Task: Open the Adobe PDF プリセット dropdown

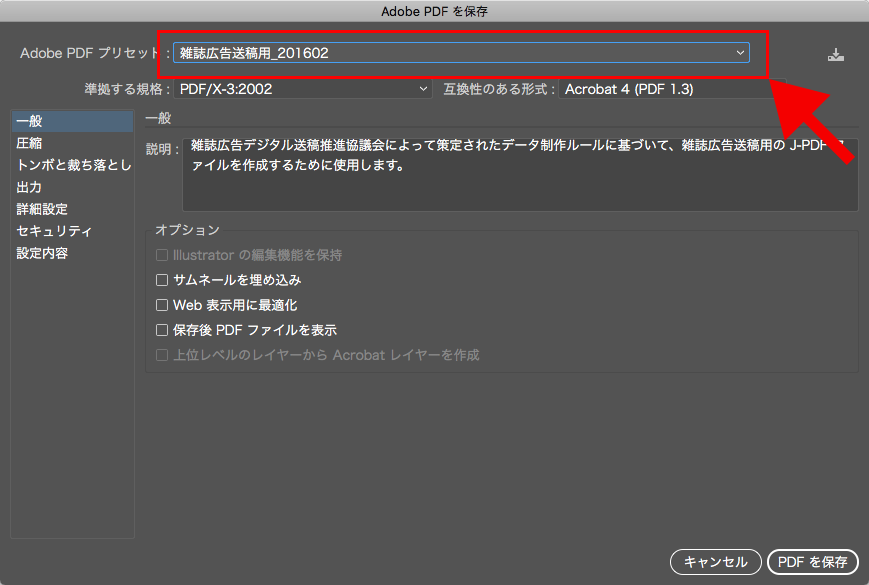Action: (x=461, y=53)
